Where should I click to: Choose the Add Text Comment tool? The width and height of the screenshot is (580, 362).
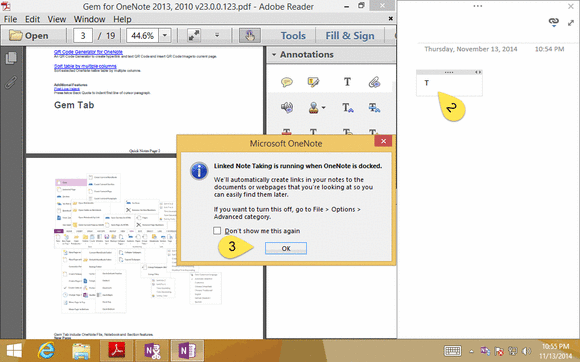coord(347,82)
